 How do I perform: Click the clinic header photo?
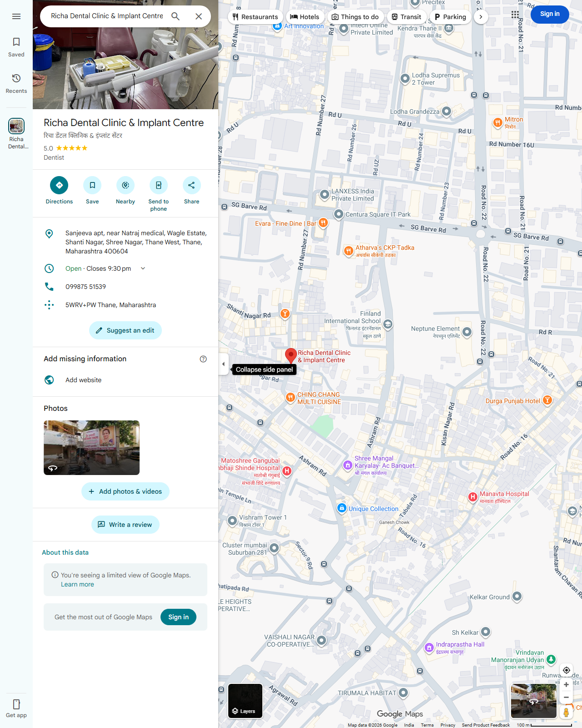[x=125, y=68]
